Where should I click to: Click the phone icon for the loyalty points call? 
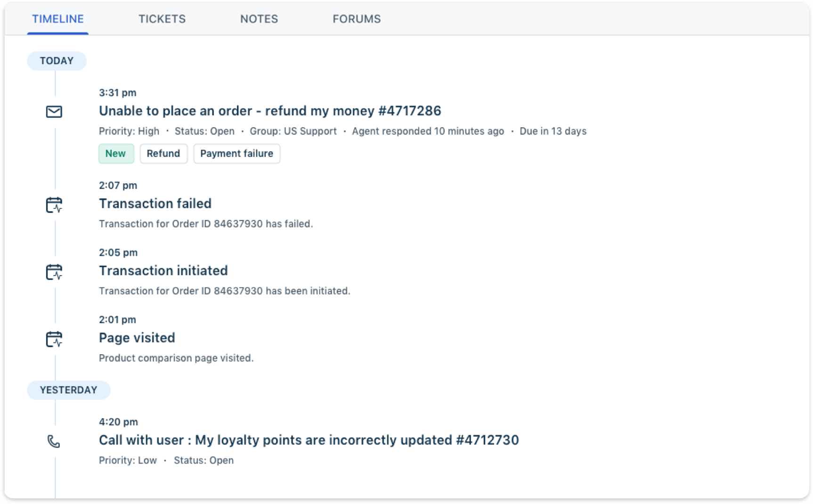pos(54,441)
